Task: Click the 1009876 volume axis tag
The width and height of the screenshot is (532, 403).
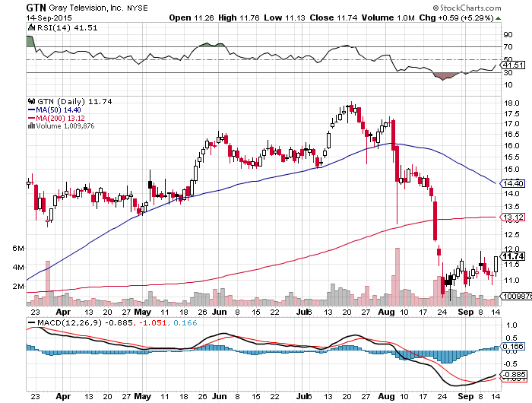Action: click(516, 296)
